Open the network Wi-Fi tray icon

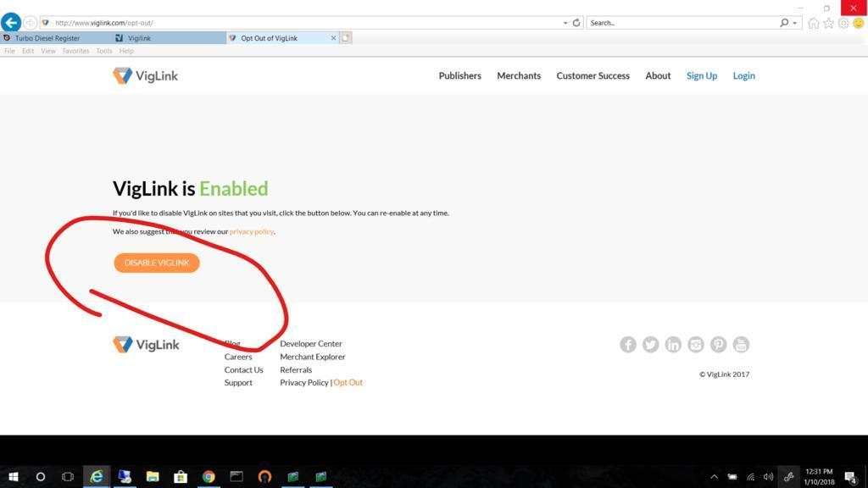pos(751,476)
